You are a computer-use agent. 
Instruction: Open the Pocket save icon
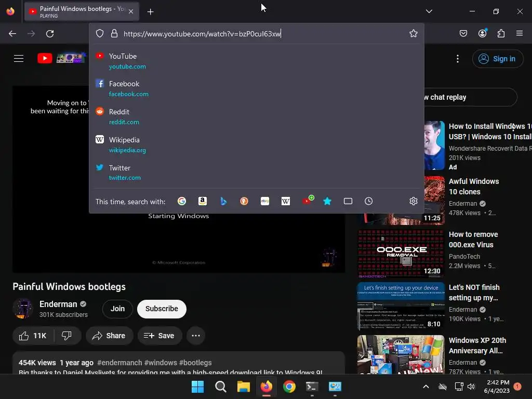[x=463, y=33]
